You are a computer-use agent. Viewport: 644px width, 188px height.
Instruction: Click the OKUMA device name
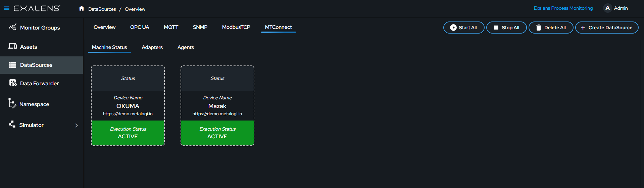[x=128, y=106]
